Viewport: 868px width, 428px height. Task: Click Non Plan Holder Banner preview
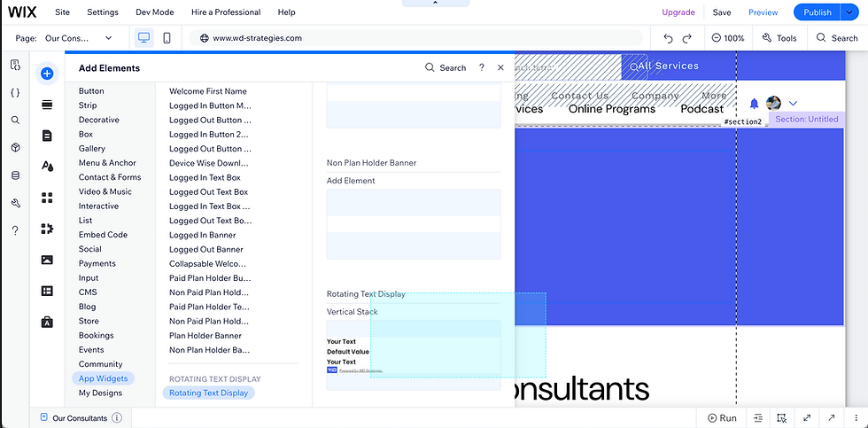coord(414,223)
